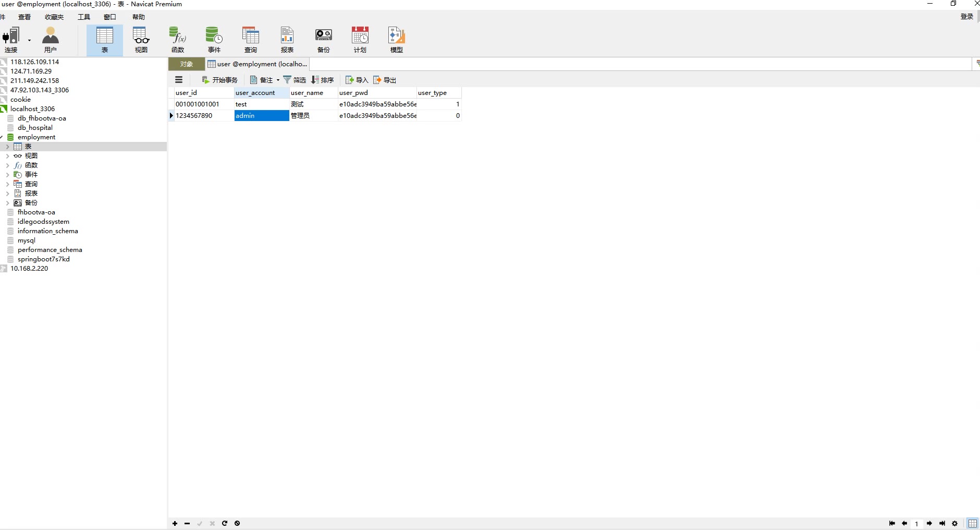Open the 窗口 menu
The image size is (980, 530).
[x=110, y=17]
